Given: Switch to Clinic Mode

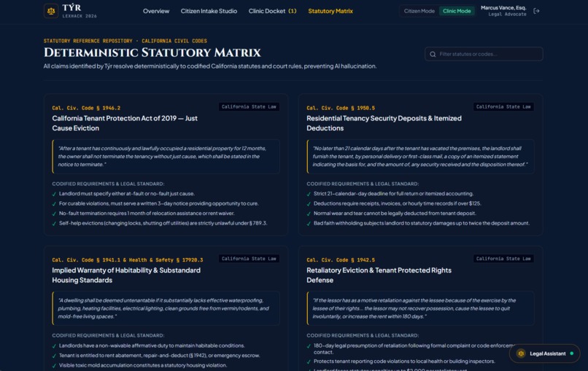Looking at the screenshot, I should (457, 11).
